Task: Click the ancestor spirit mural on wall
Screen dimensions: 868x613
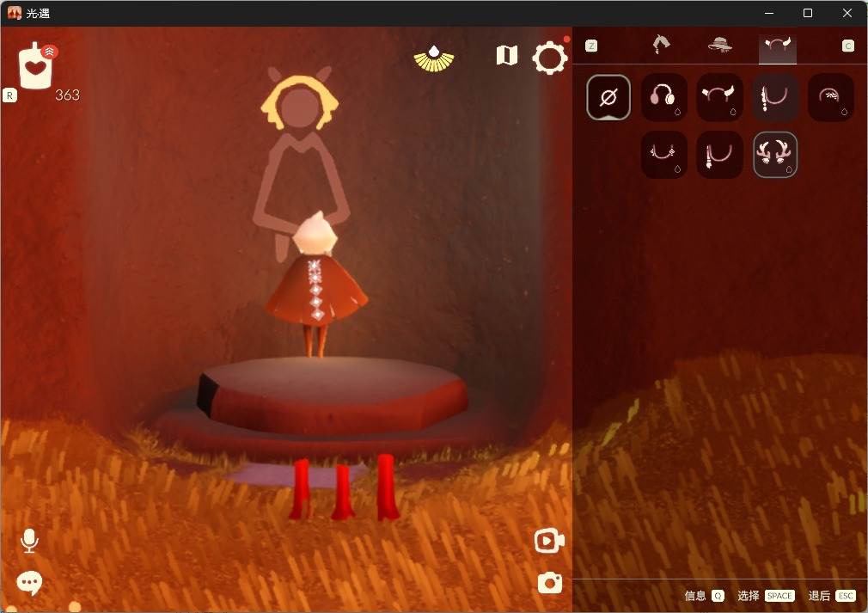Action: click(300, 163)
